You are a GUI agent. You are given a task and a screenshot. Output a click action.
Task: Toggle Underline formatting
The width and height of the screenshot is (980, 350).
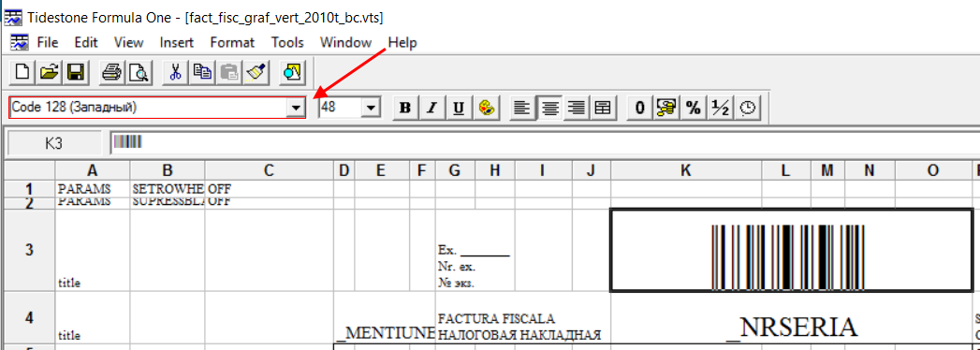pos(459,109)
